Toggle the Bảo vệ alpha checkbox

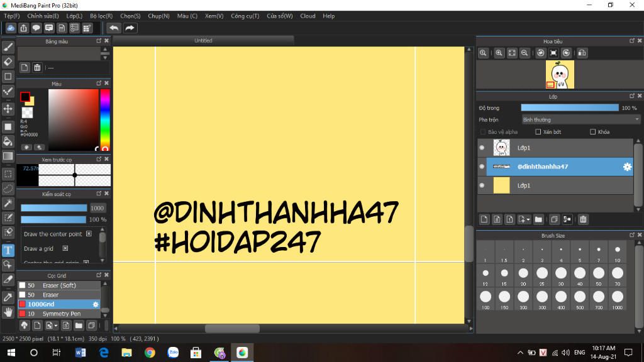point(482,132)
